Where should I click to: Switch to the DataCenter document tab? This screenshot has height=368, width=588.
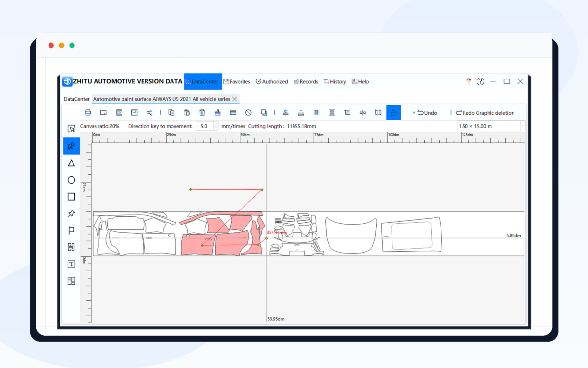click(x=76, y=99)
